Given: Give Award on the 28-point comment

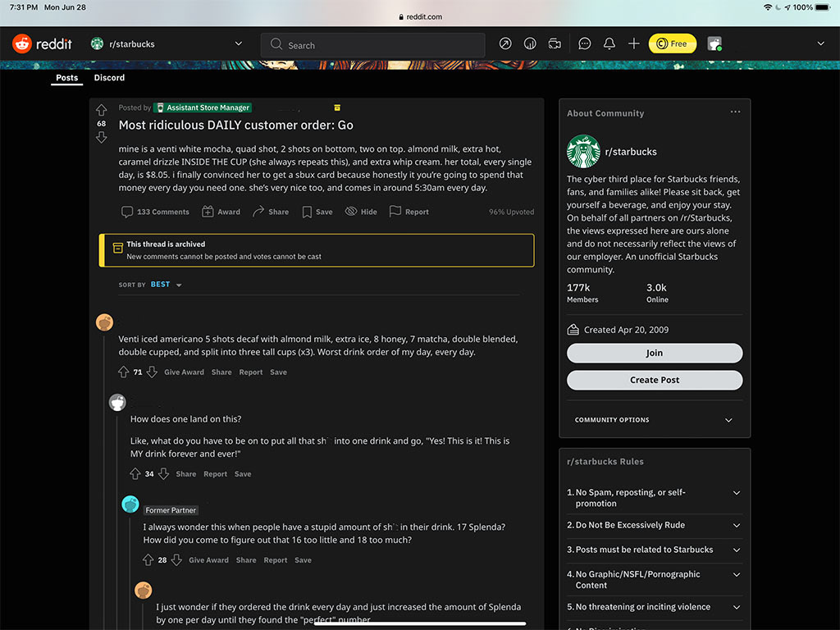Looking at the screenshot, I should click(208, 560).
